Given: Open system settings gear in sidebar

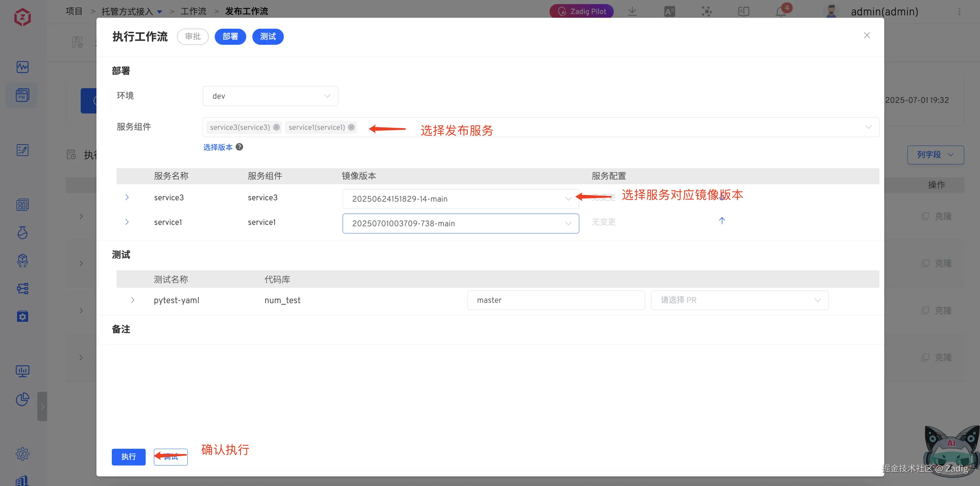Looking at the screenshot, I should tap(22, 454).
